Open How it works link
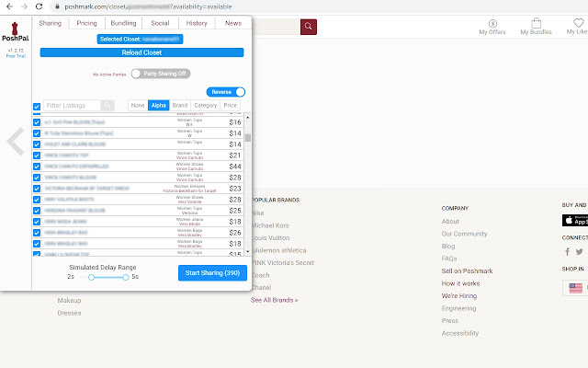Image resolution: width=588 pixels, height=368 pixels. coord(460,283)
